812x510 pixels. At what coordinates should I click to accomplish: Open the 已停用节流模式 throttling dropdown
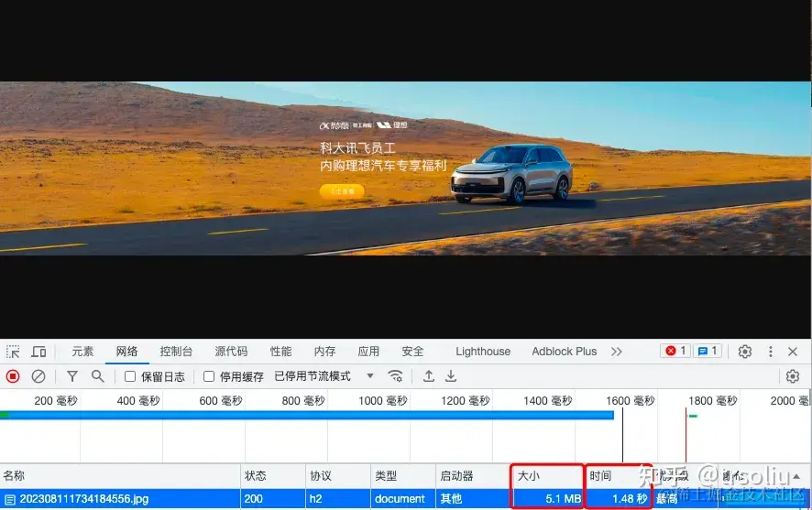[324, 376]
